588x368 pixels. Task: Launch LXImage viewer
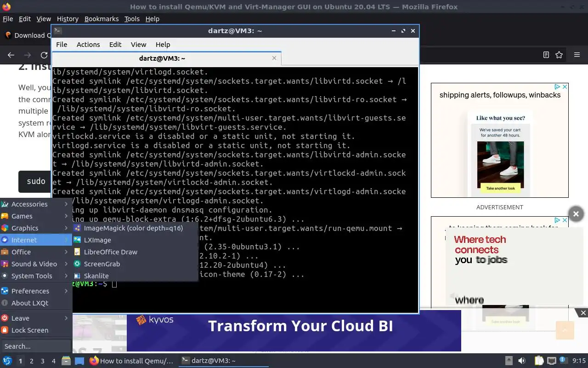[136, 240]
